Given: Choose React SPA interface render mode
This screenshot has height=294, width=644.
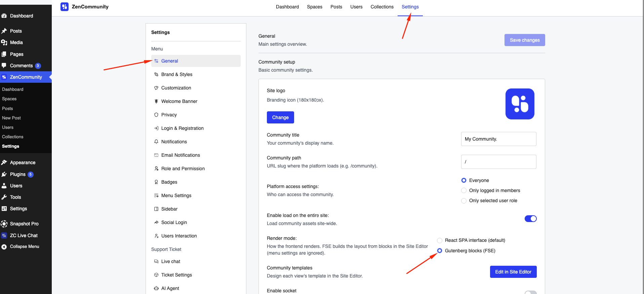Looking at the screenshot, I should coord(440,240).
